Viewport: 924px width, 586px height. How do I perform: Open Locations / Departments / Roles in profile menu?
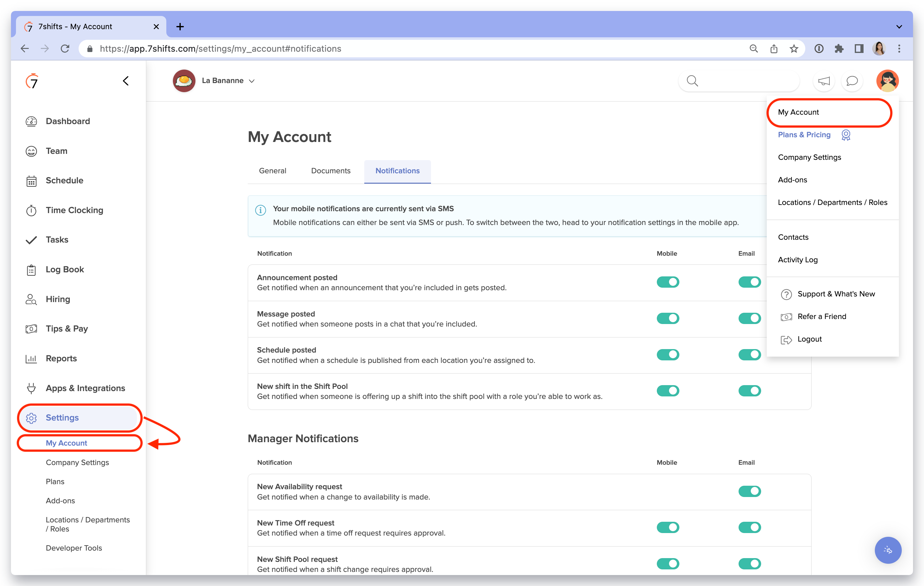click(832, 202)
